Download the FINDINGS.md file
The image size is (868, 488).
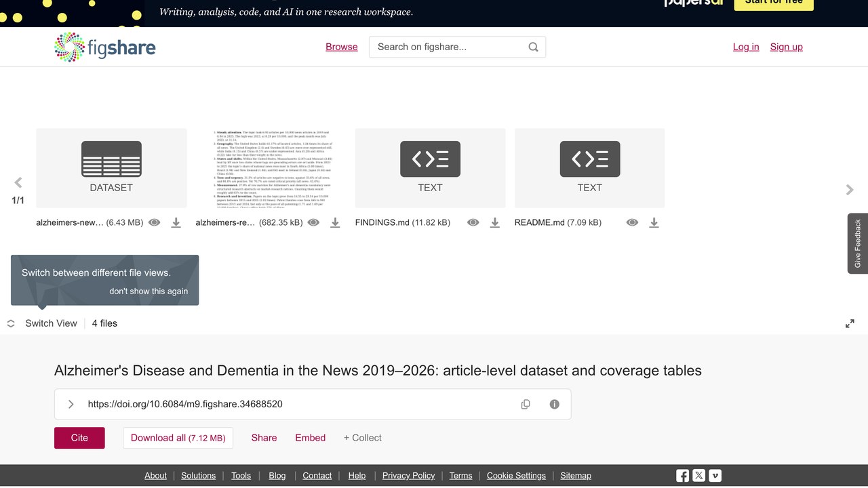coord(495,222)
